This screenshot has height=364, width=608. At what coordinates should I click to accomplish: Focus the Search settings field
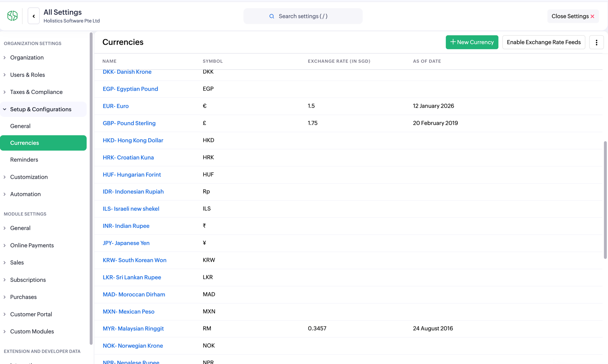(303, 16)
